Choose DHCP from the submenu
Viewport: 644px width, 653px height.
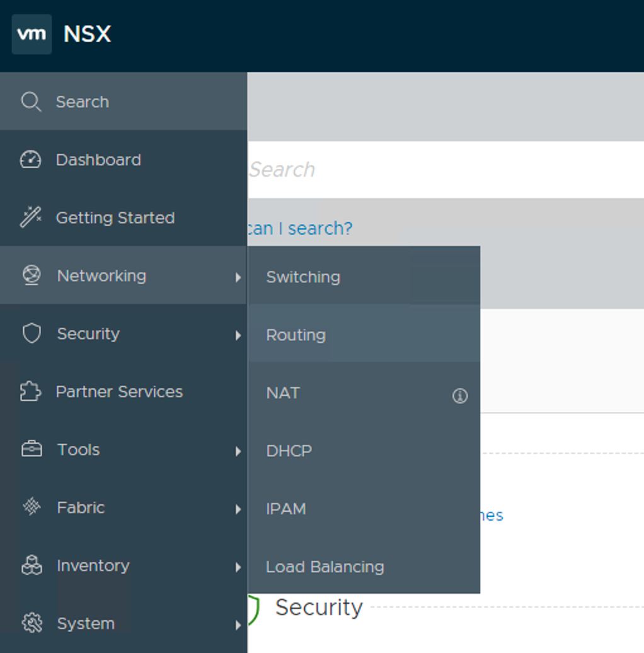(289, 451)
